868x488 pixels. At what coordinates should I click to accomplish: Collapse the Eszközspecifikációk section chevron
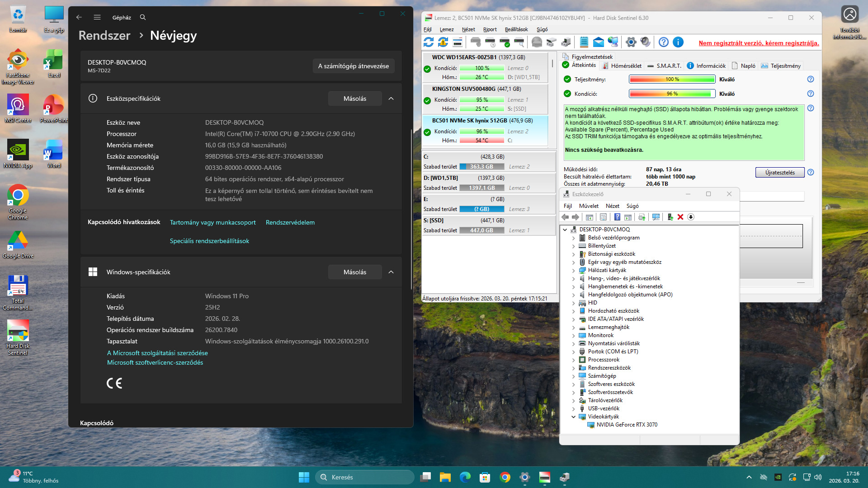(391, 99)
